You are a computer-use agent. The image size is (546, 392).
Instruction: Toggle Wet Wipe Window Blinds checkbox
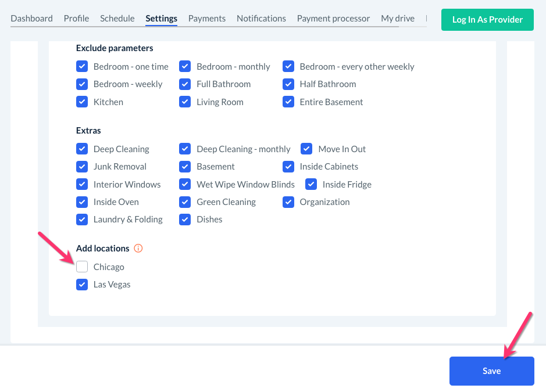coord(185,184)
